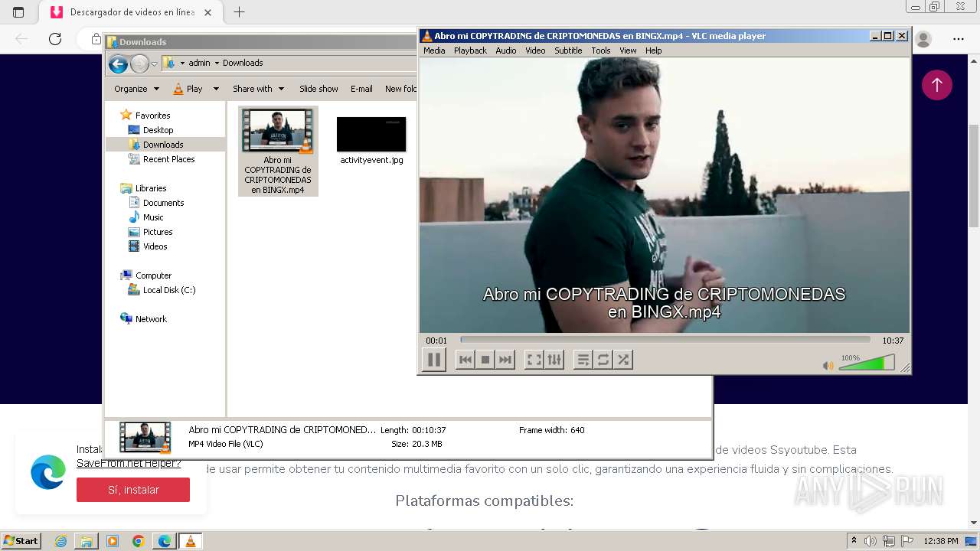The width and height of the screenshot is (980, 551).
Task: Start Slide show from toolbar
Action: (318, 89)
